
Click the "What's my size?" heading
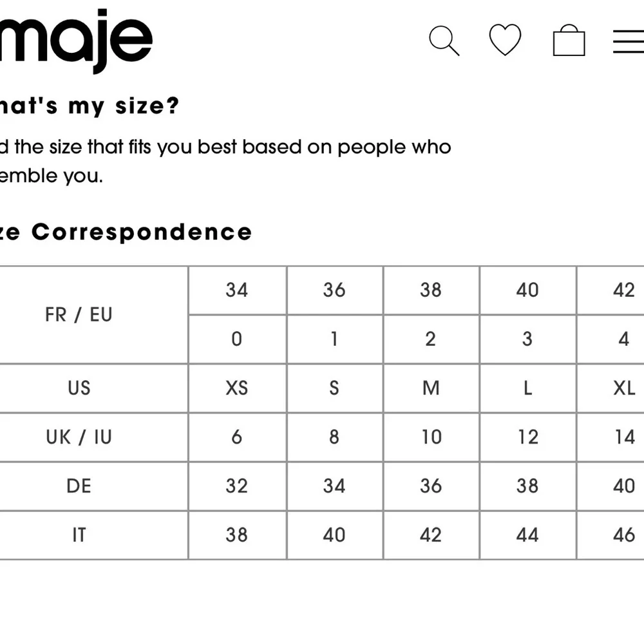[90, 106]
